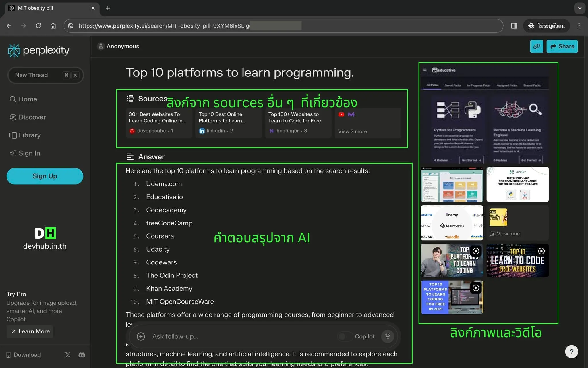
Task: Open the browser side panel icon
Action: [x=514, y=26]
